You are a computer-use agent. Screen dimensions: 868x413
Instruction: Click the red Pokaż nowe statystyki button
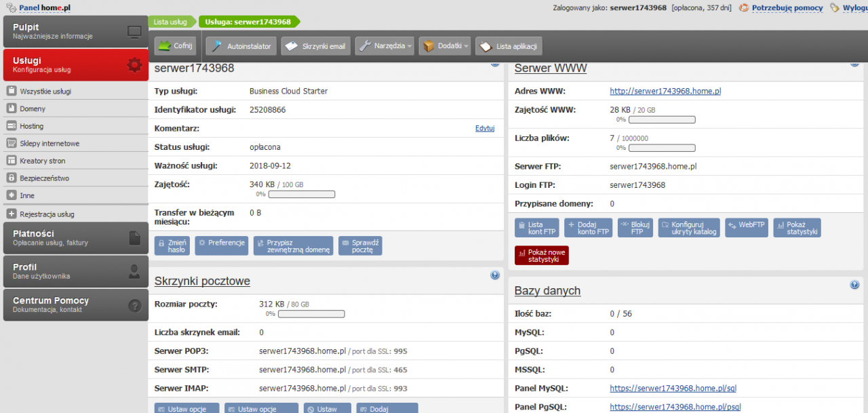point(542,255)
